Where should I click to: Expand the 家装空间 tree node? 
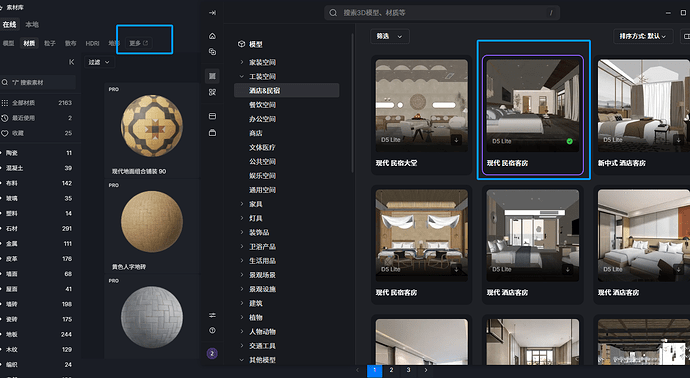click(x=242, y=62)
